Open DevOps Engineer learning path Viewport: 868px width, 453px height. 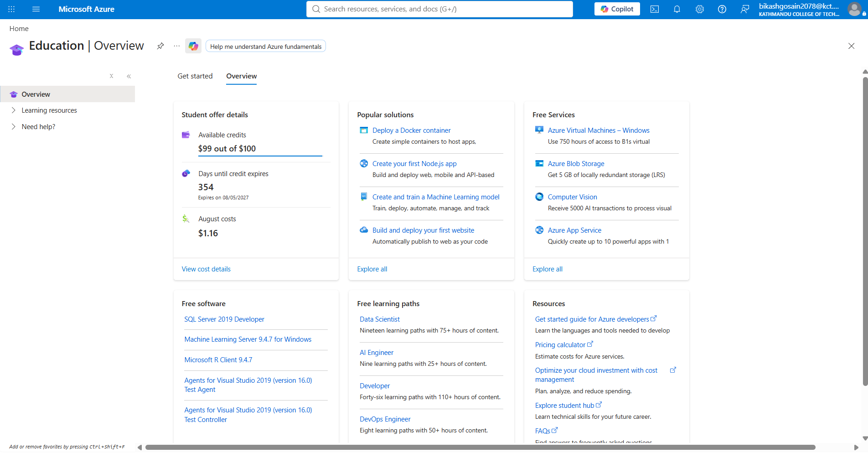385,419
